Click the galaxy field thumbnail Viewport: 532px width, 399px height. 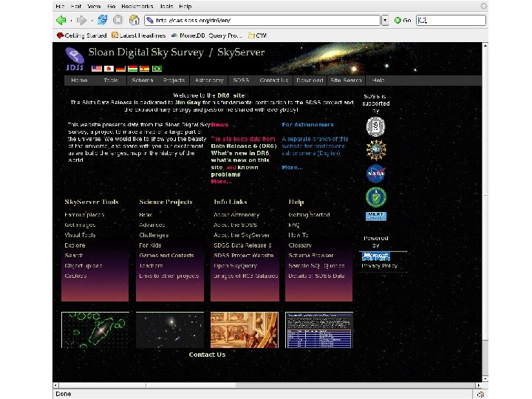pyautogui.click(x=170, y=330)
